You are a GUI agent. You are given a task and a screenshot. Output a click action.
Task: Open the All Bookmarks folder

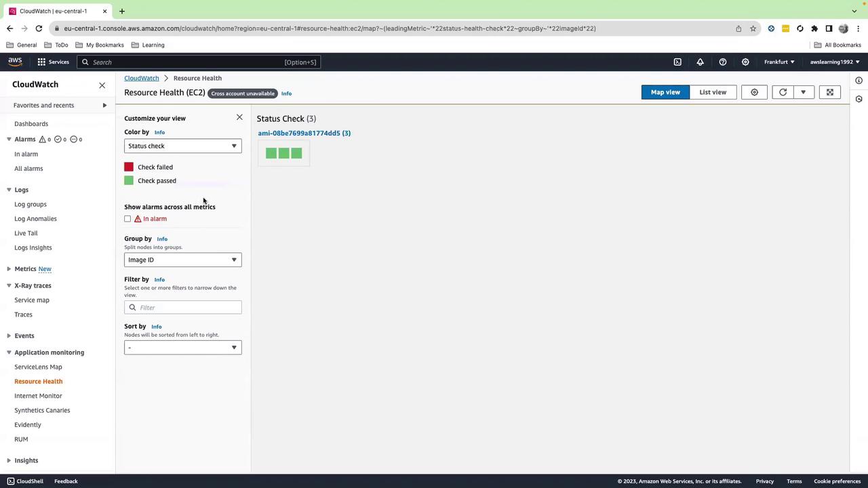(837, 45)
